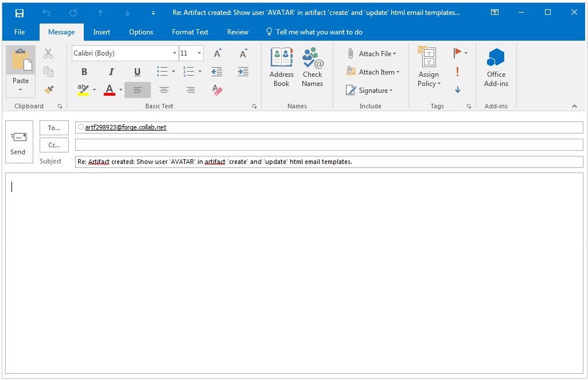This screenshot has width=588, height=380.
Task: Toggle Center alignment
Action: [x=164, y=90]
